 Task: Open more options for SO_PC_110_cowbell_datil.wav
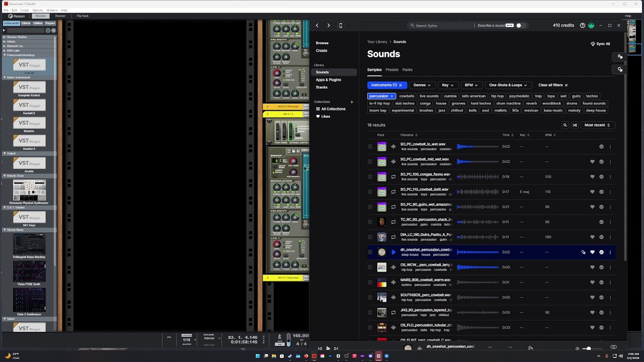[610, 192]
